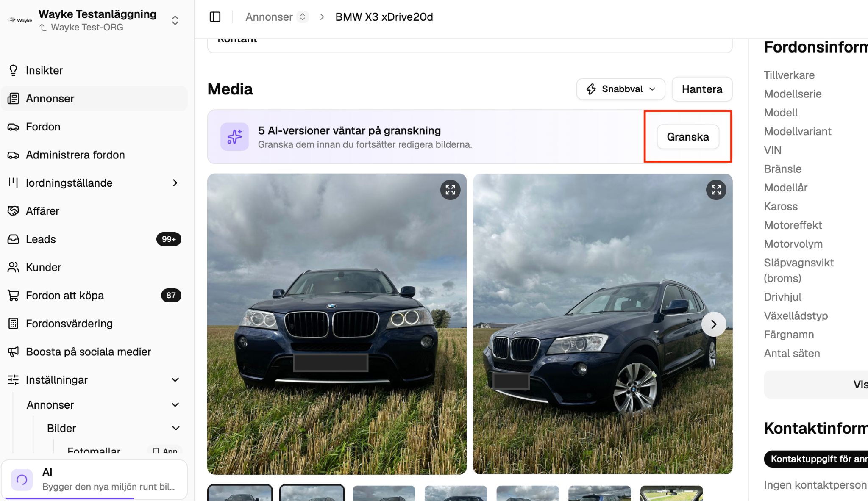This screenshot has height=501, width=868.
Task: Expand the first car photo fullscreen
Action: [x=450, y=190]
